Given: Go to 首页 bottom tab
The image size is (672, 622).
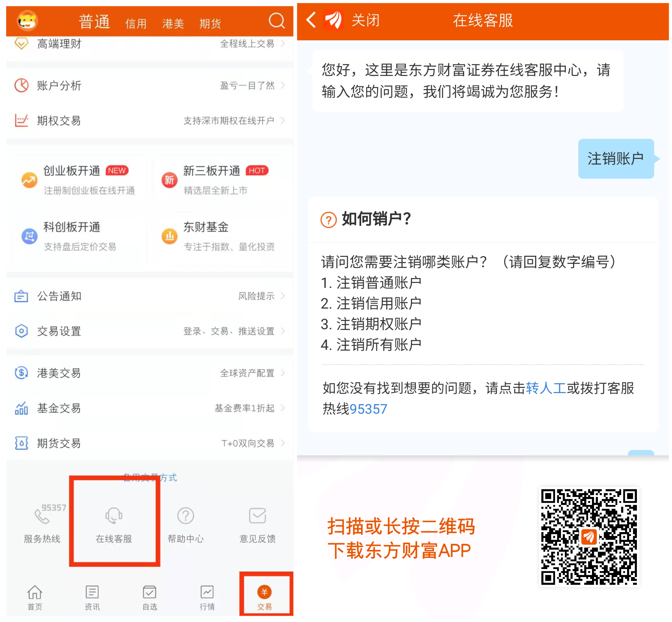Looking at the screenshot, I should [35, 597].
